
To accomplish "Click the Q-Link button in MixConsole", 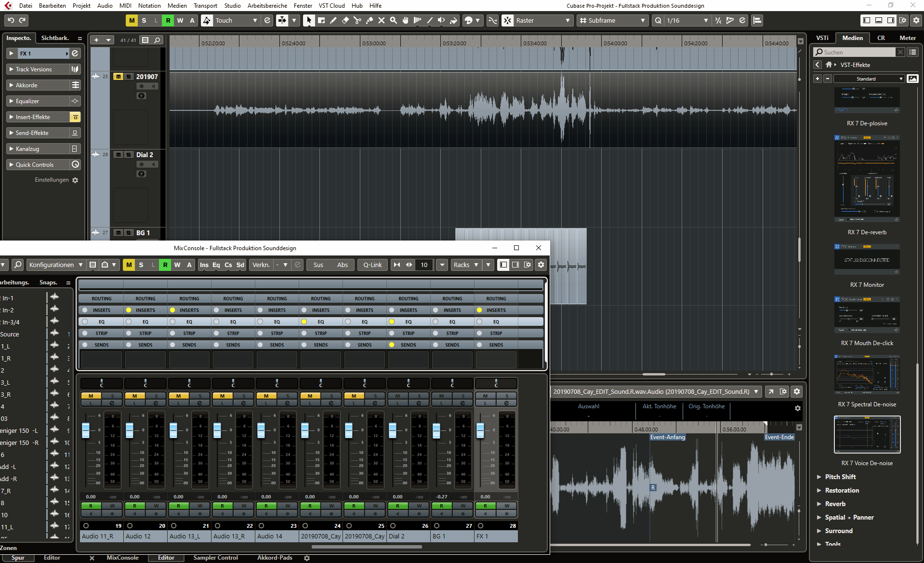I will tap(372, 265).
